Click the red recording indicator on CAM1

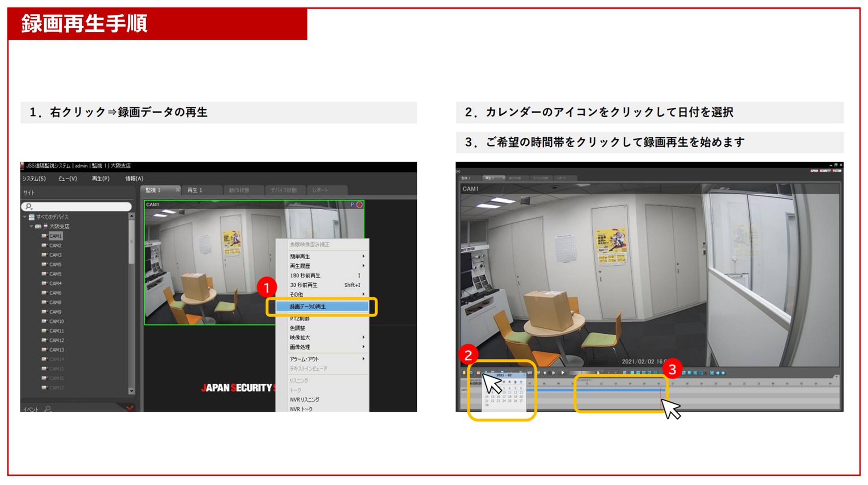click(359, 205)
